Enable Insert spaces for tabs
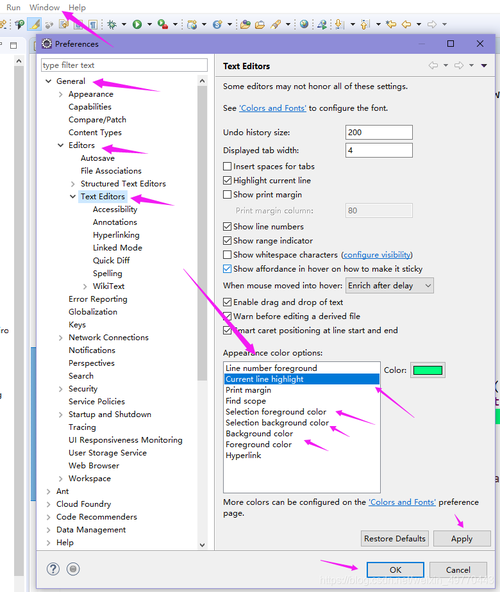Screen dimensions: 500x592 [x=227, y=166]
